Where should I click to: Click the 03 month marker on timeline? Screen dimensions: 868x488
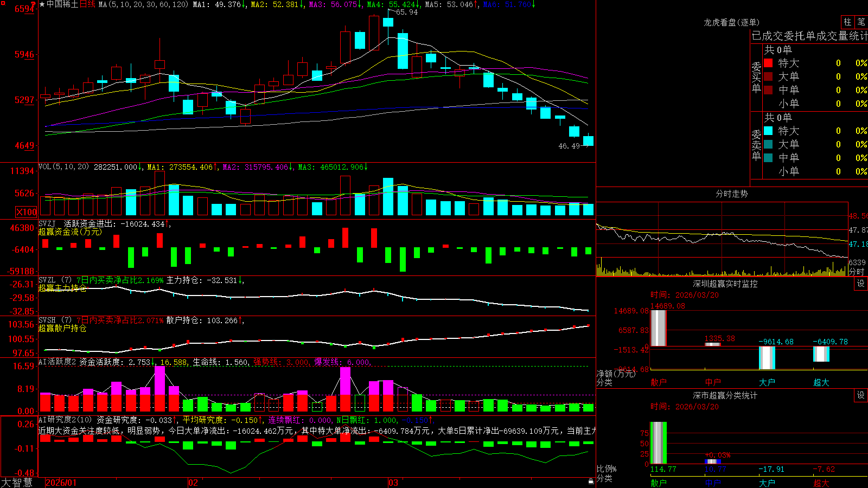pyautogui.click(x=393, y=483)
